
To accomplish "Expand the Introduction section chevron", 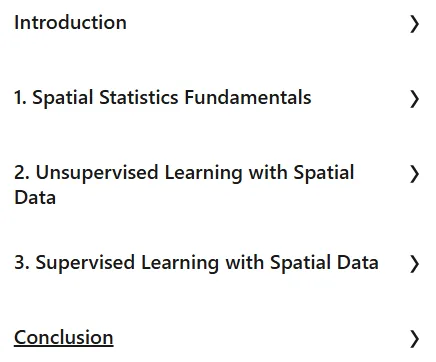I will (414, 24).
